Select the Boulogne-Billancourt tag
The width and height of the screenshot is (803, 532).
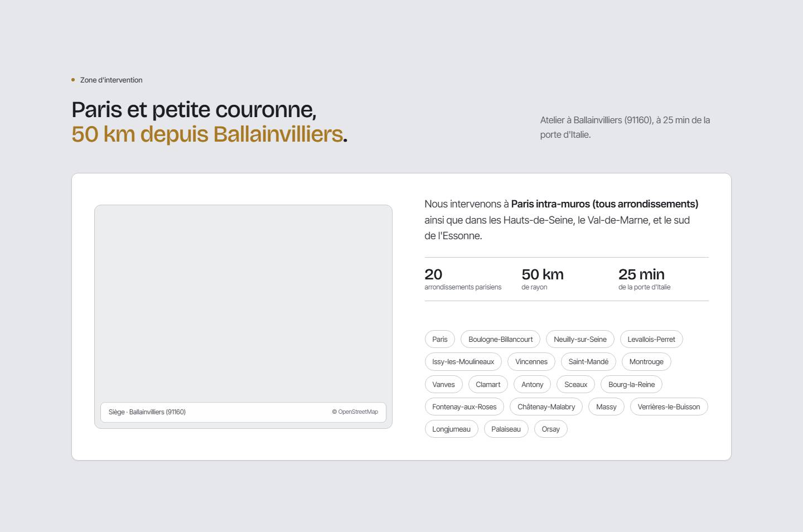click(500, 339)
